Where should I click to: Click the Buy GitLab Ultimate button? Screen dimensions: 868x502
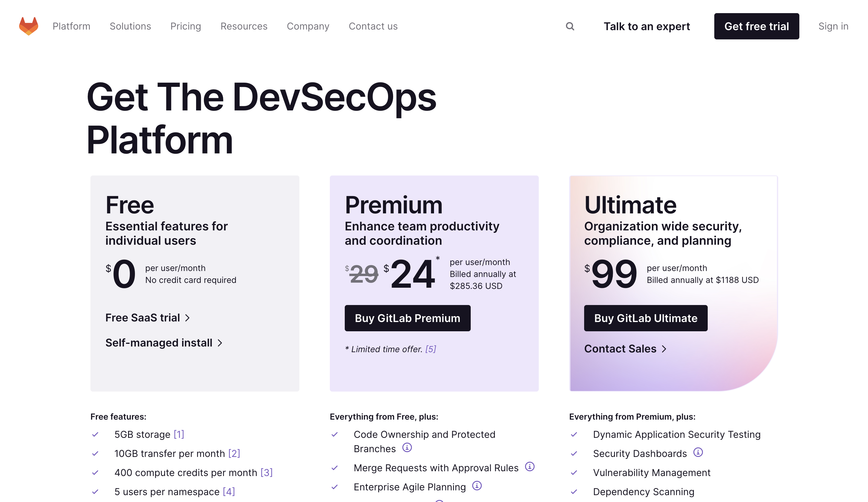(646, 318)
